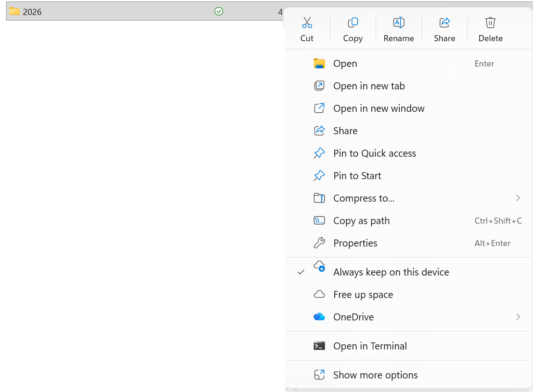The width and height of the screenshot is (533, 392).
Task: Choose Open in new tab
Action: point(369,86)
